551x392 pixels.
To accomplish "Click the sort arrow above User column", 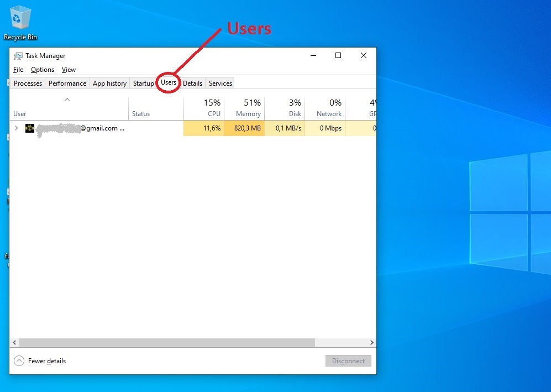I will 67,100.
